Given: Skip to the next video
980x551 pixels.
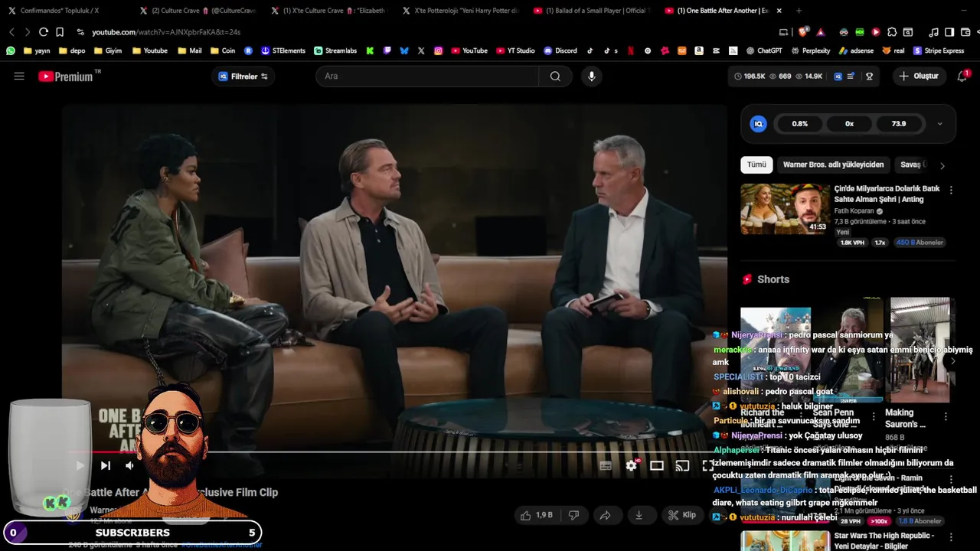Looking at the screenshot, I should [x=106, y=465].
